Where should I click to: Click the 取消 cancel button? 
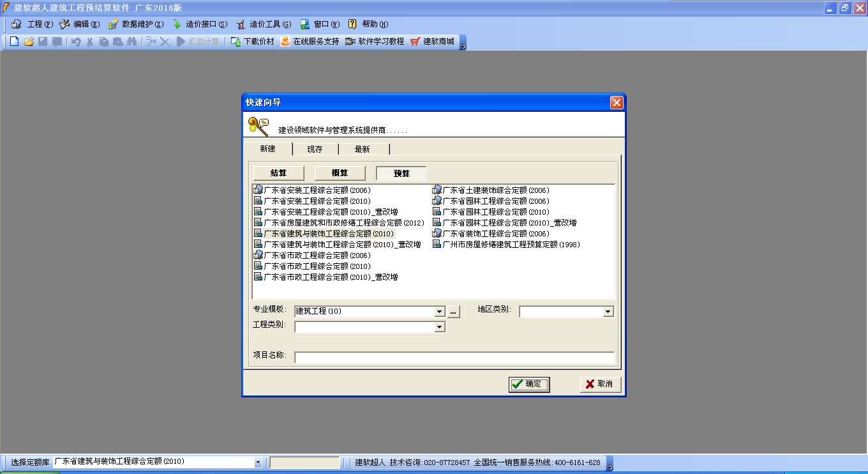601,385
